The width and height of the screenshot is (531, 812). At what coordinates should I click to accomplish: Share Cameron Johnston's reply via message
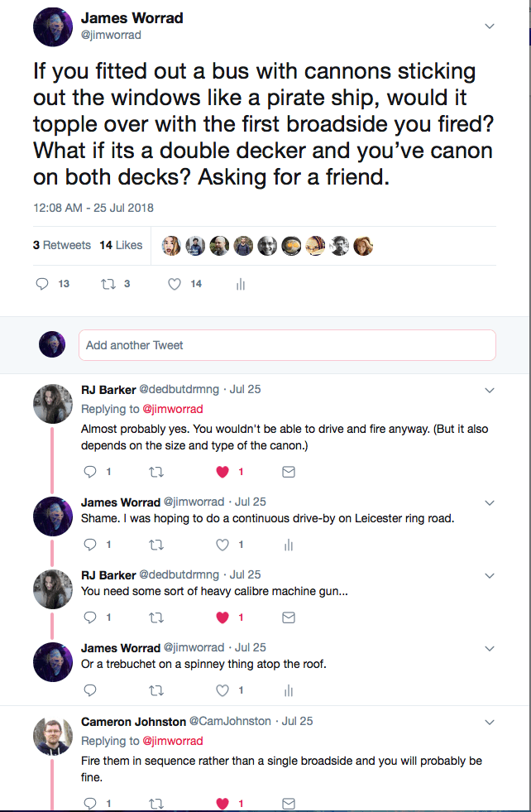(288, 803)
